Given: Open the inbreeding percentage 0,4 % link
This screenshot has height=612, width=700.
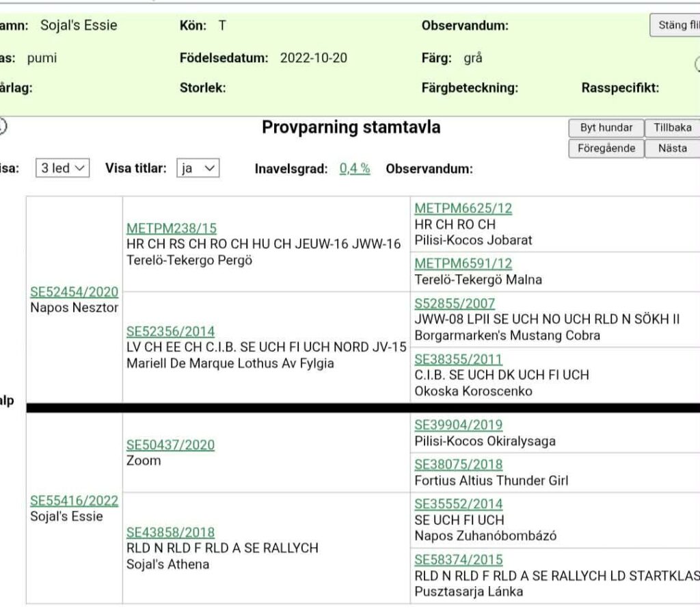Looking at the screenshot, I should [355, 168].
